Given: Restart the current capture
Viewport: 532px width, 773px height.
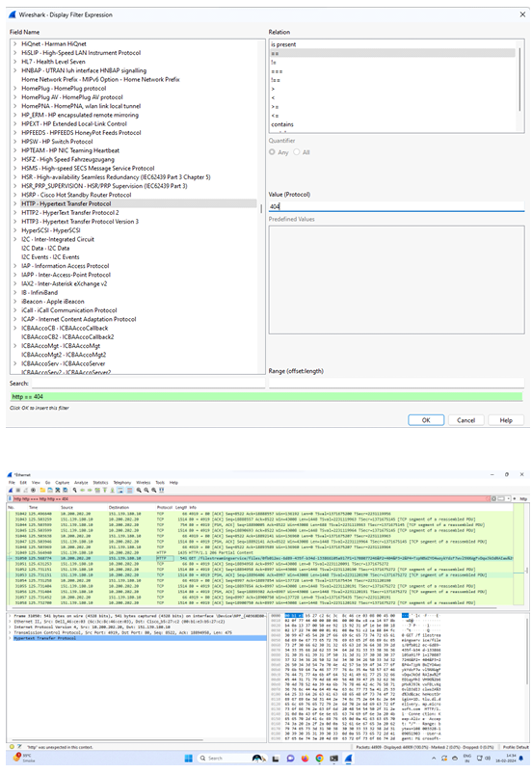Looking at the screenshot, I should [x=26, y=491].
